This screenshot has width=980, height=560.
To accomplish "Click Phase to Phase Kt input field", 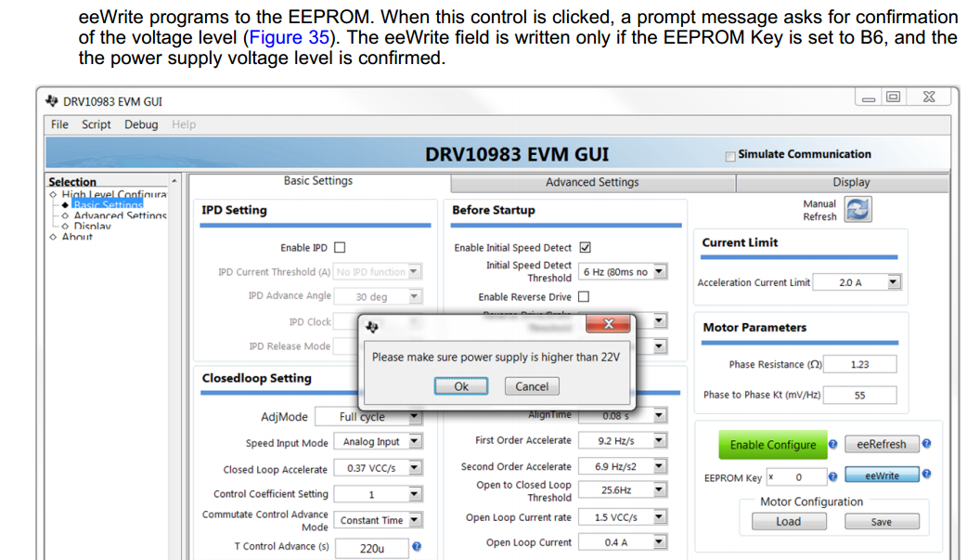I will [x=860, y=396].
